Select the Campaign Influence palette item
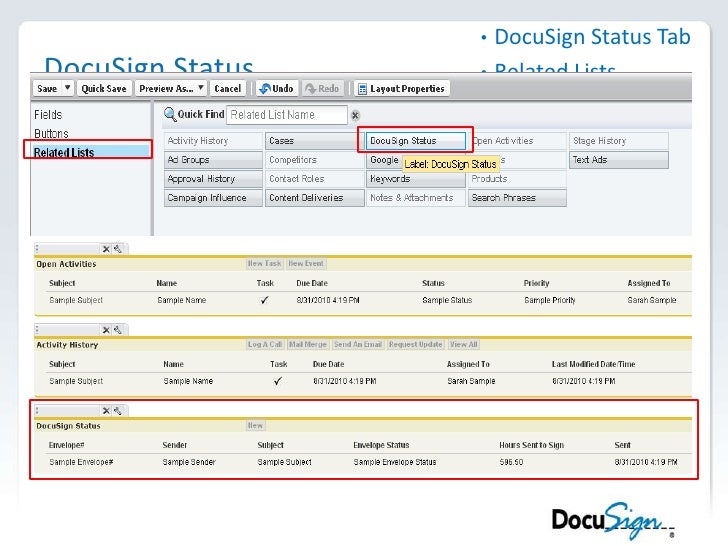The image size is (728, 546). point(213,198)
